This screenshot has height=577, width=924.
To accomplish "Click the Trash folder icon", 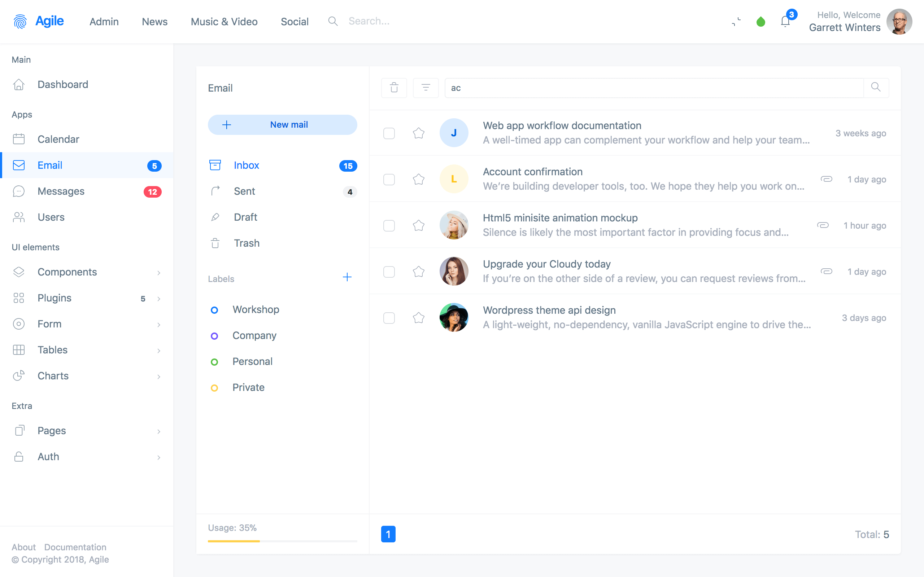I will click(x=215, y=241).
